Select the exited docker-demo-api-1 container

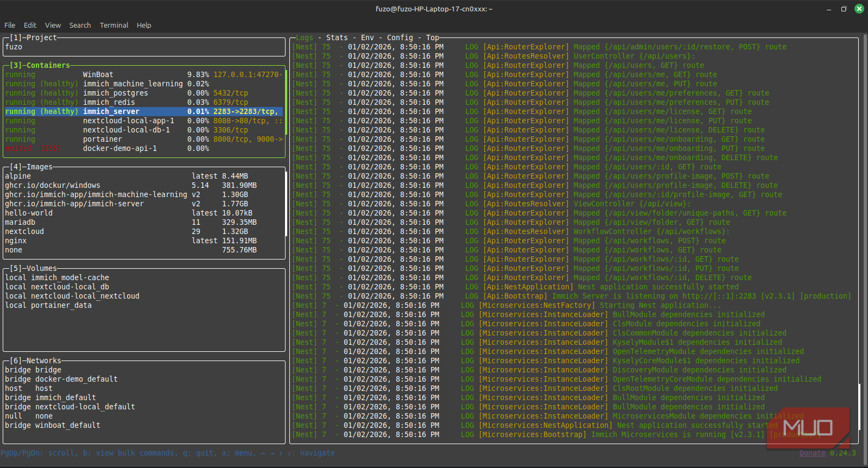[x=144, y=148]
